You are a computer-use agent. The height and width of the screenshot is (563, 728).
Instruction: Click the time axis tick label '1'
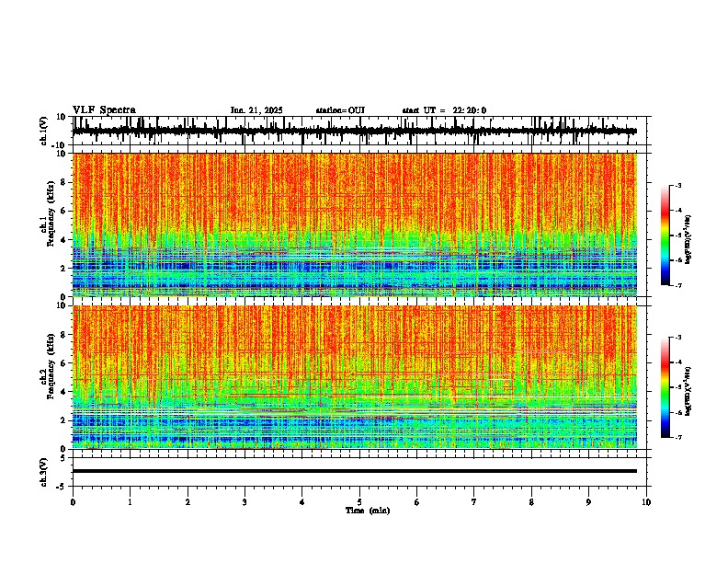[130, 501]
